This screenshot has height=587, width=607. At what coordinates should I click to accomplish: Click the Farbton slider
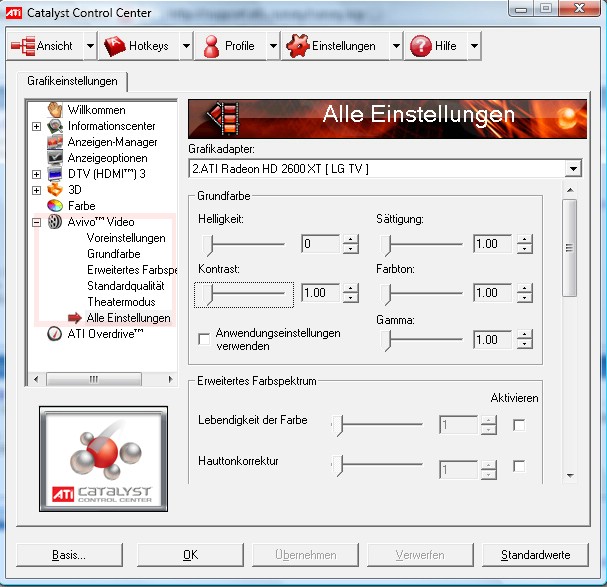tap(421, 294)
